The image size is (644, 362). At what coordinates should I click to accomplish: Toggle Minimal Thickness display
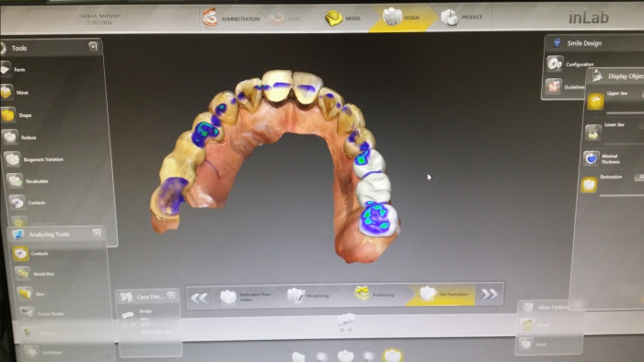pos(591,158)
